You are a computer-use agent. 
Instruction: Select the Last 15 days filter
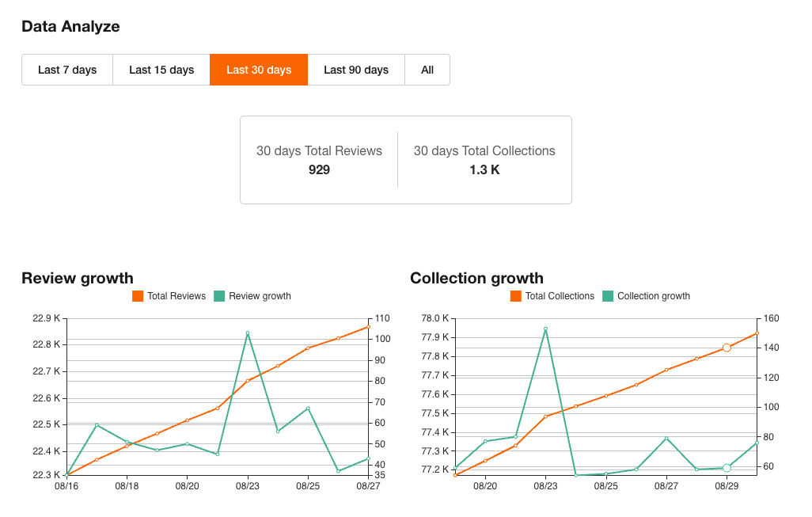pyautogui.click(x=161, y=70)
